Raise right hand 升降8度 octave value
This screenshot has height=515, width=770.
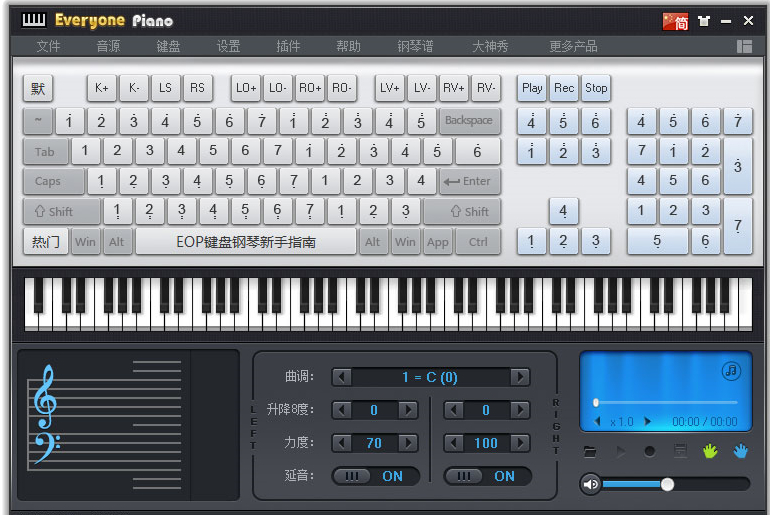pyautogui.click(x=520, y=410)
